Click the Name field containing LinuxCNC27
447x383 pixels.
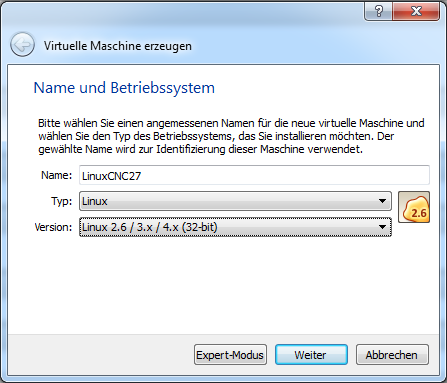(x=254, y=175)
